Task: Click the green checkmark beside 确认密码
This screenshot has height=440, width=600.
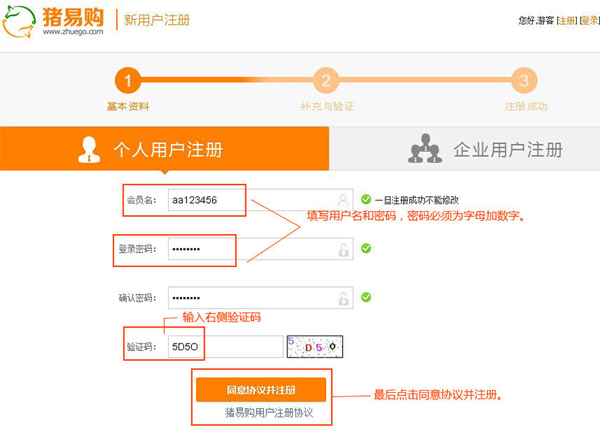Action: (366, 297)
